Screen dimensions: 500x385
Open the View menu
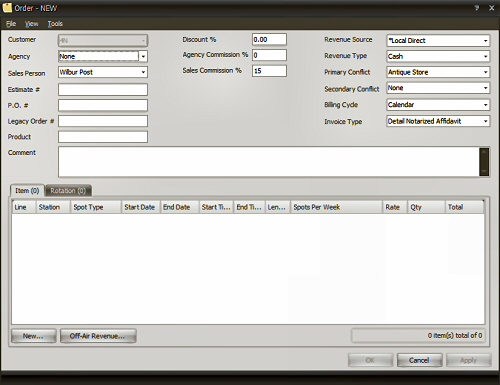tap(32, 24)
